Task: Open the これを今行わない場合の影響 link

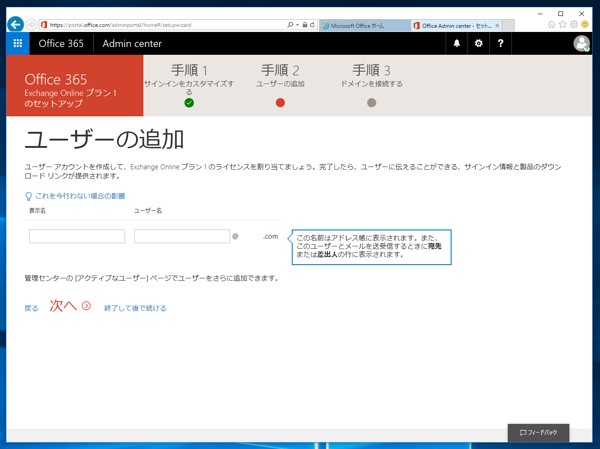Action: tap(80, 196)
